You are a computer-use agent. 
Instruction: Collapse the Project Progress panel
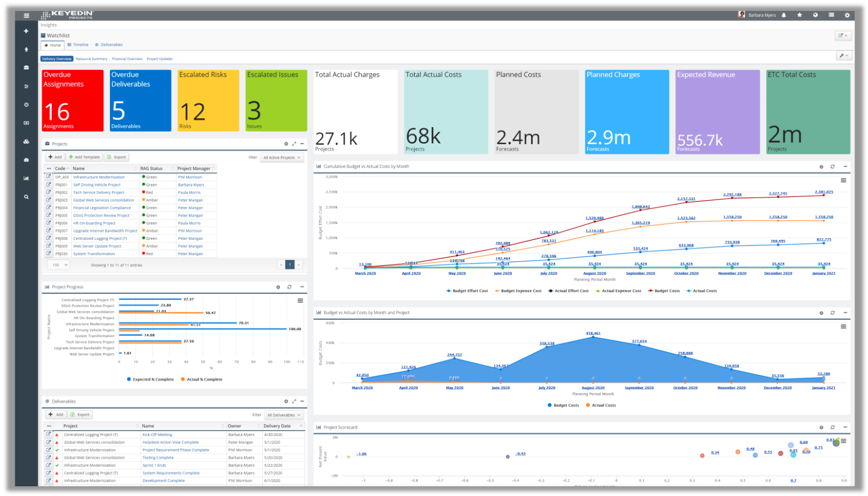click(302, 287)
